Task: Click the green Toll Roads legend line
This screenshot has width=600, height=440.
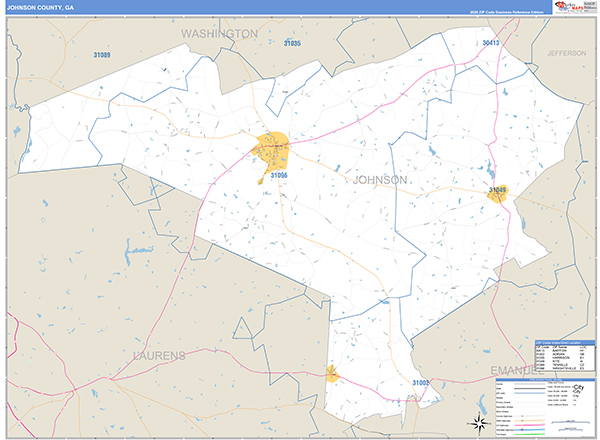Action: coord(530,434)
